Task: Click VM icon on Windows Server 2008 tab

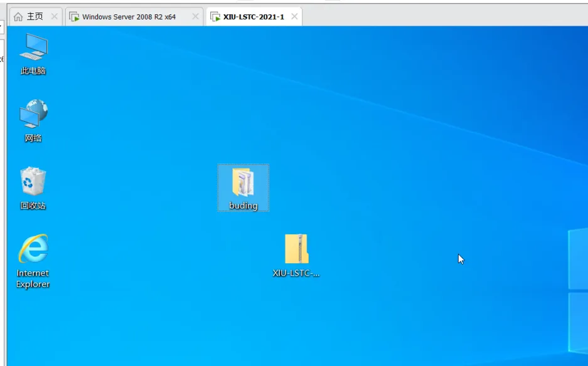Action: (x=74, y=17)
